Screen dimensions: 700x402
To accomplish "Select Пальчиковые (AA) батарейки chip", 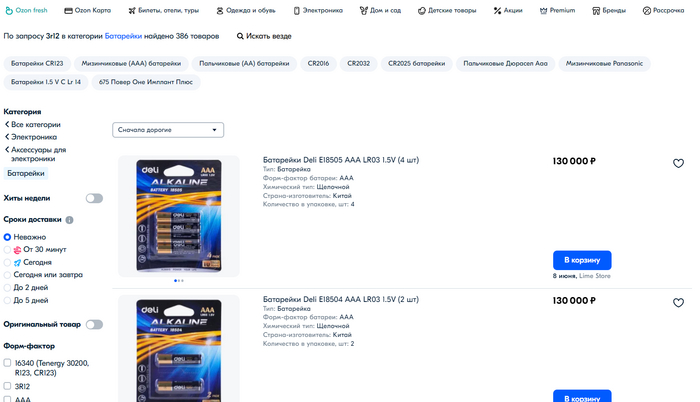I will (x=244, y=63).
